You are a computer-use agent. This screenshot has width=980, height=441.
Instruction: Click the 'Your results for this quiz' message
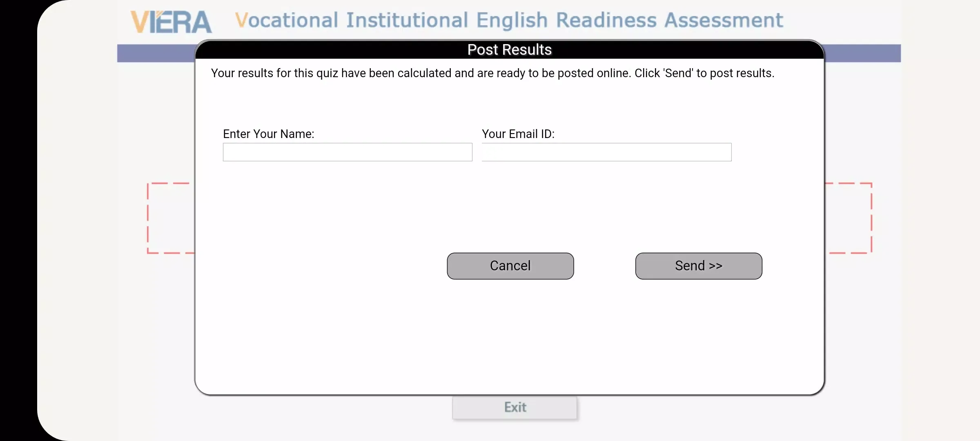(x=492, y=73)
